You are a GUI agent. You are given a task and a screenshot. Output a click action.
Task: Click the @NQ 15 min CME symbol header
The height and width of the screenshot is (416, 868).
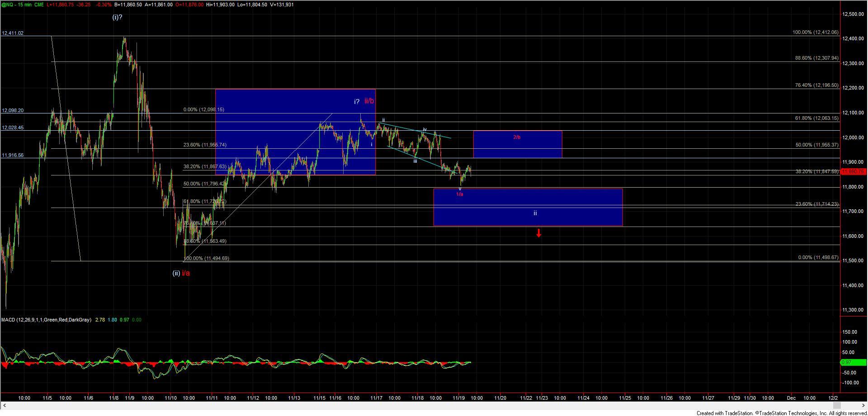pyautogui.click(x=23, y=5)
